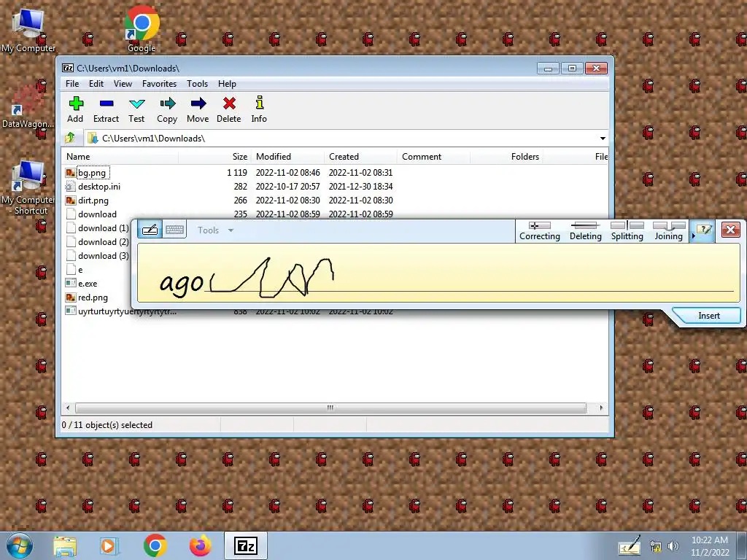Sort by the Name column header
747x560 pixels.
click(x=120, y=157)
